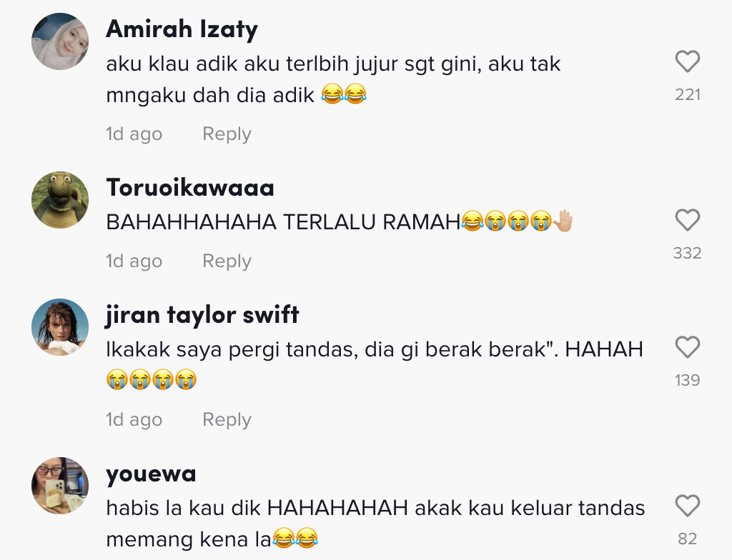Visit the jiran taylor swift username
Viewport: 732px width, 560px height.
point(202,314)
